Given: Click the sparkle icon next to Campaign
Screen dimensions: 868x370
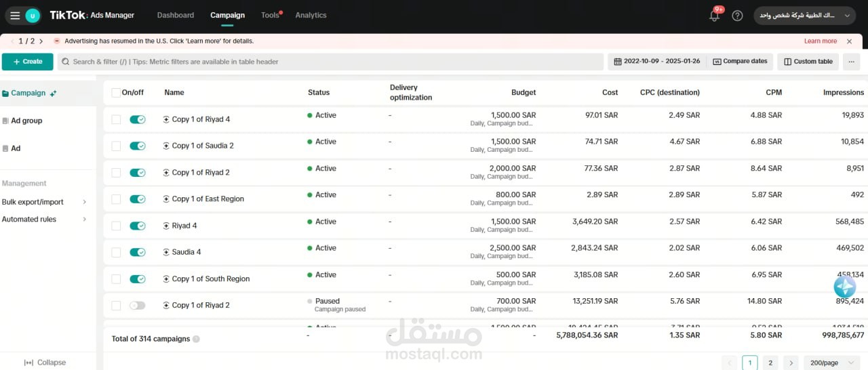Looking at the screenshot, I should coord(54,94).
